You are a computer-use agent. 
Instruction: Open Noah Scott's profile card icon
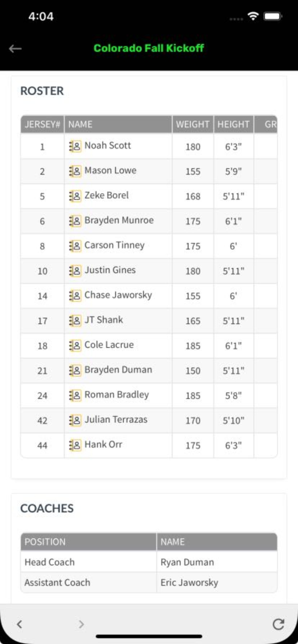[x=75, y=147]
